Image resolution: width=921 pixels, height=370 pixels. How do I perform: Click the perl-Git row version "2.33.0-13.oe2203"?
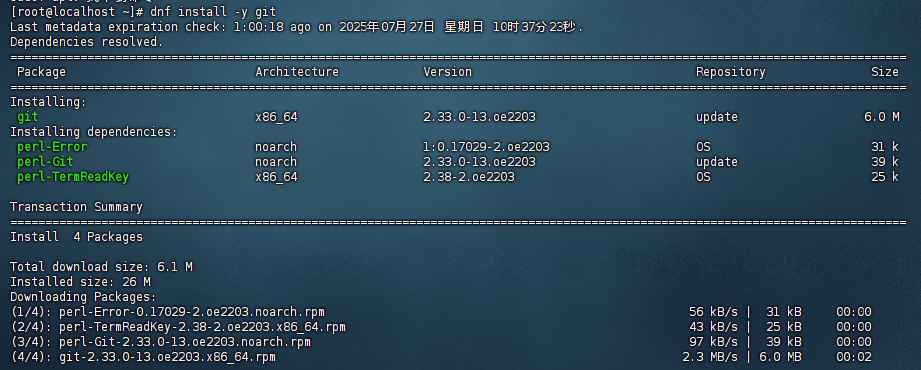pos(479,162)
